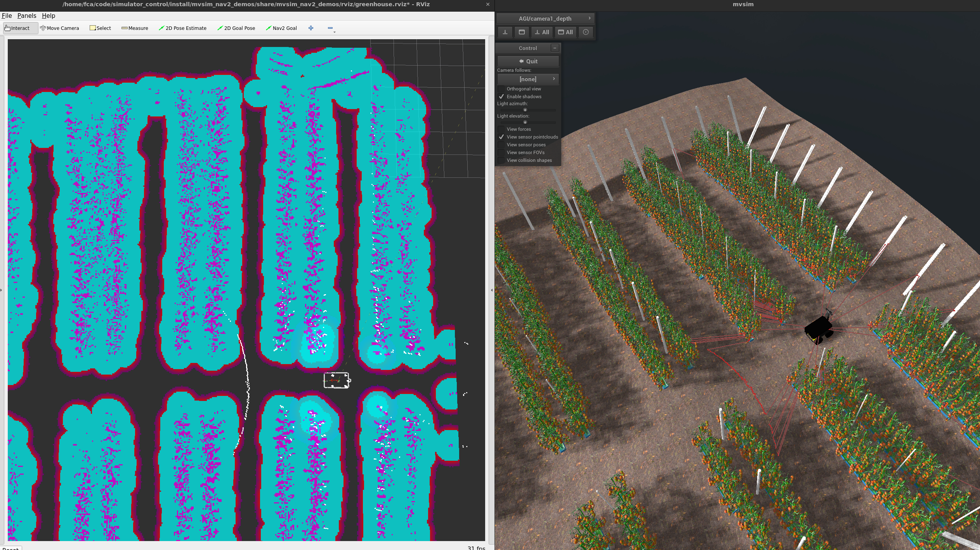Toggle View sensor pointclouds off

[x=501, y=137]
